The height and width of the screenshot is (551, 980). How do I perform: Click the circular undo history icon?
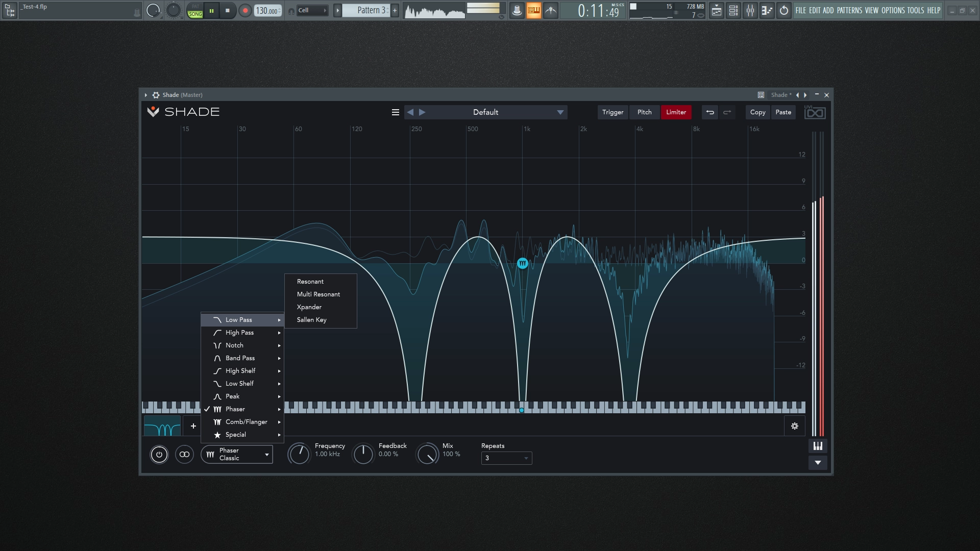pyautogui.click(x=784, y=10)
